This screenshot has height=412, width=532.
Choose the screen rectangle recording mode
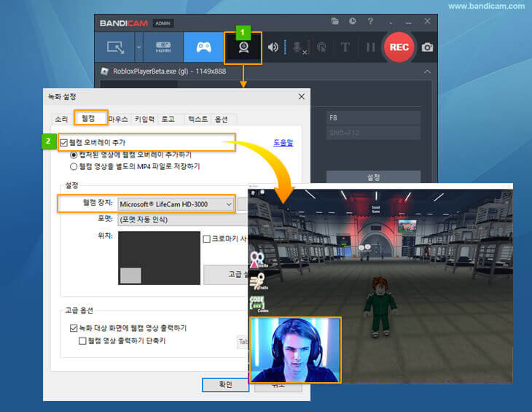tap(116, 47)
